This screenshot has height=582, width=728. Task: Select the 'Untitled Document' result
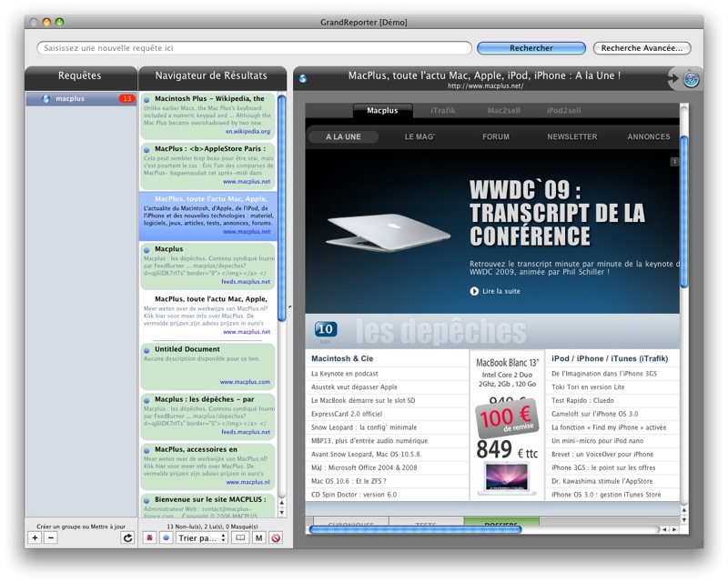pos(208,366)
